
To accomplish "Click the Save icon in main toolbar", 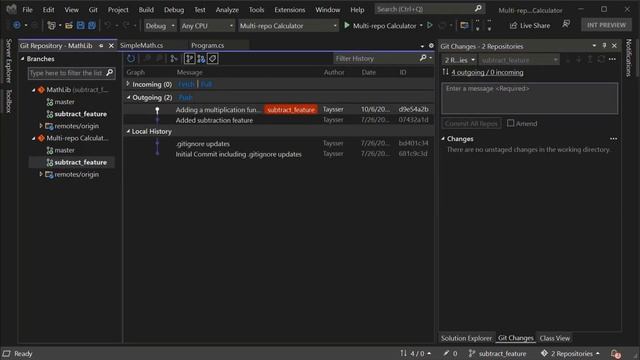I will pos(80,26).
